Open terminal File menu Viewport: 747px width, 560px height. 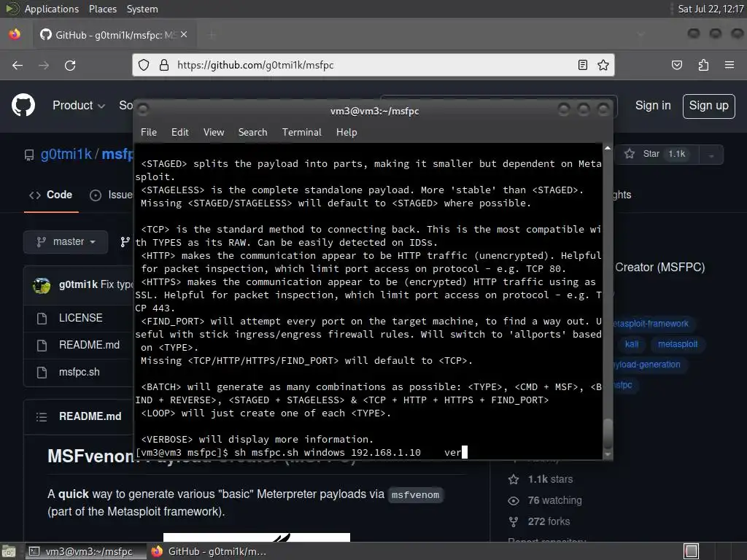click(149, 133)
